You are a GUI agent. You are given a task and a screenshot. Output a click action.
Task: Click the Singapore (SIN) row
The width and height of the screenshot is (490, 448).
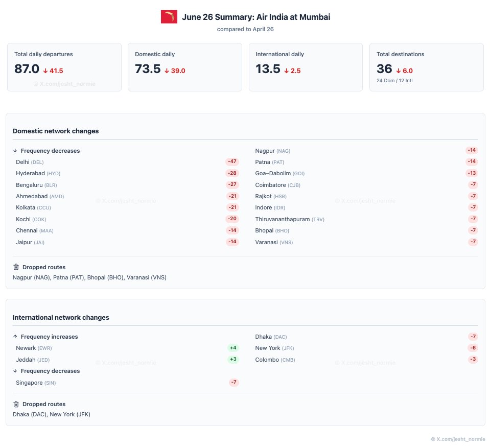(x=127, y=383)
